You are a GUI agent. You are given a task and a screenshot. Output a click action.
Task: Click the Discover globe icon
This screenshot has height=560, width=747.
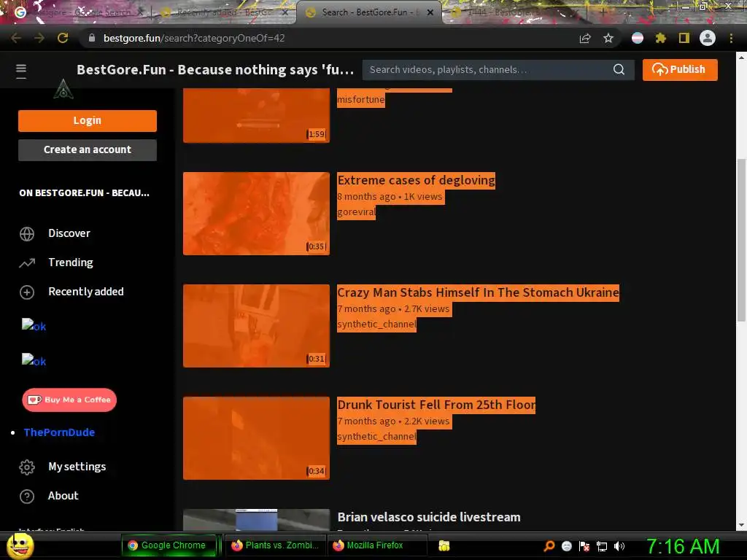point(27,234)
